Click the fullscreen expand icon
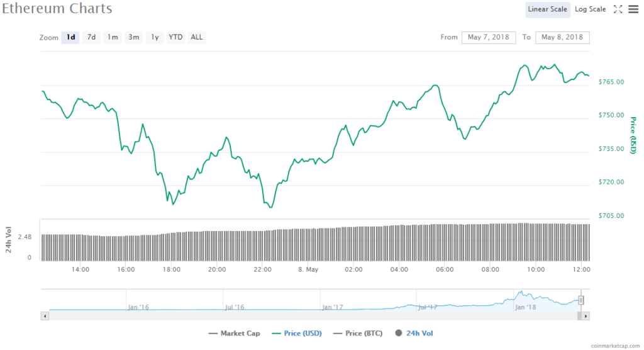Viewport: 644px width, 350px height. (618, 9)
